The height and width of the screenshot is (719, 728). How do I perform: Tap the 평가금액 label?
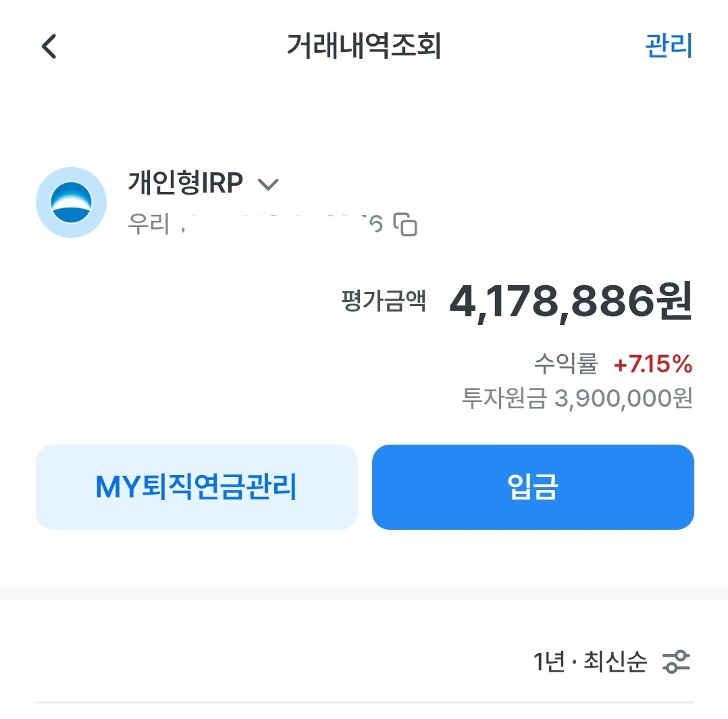coord(384,301)
